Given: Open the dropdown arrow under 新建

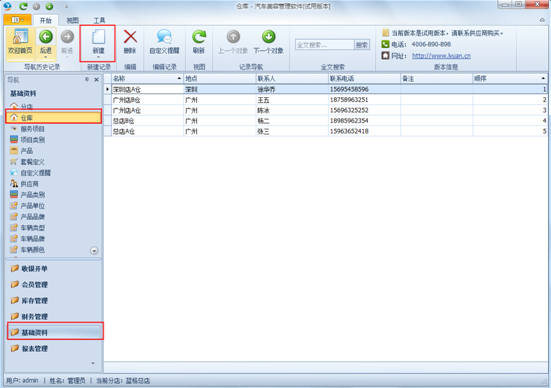Looking at the screenshot, I should [98, 57].
